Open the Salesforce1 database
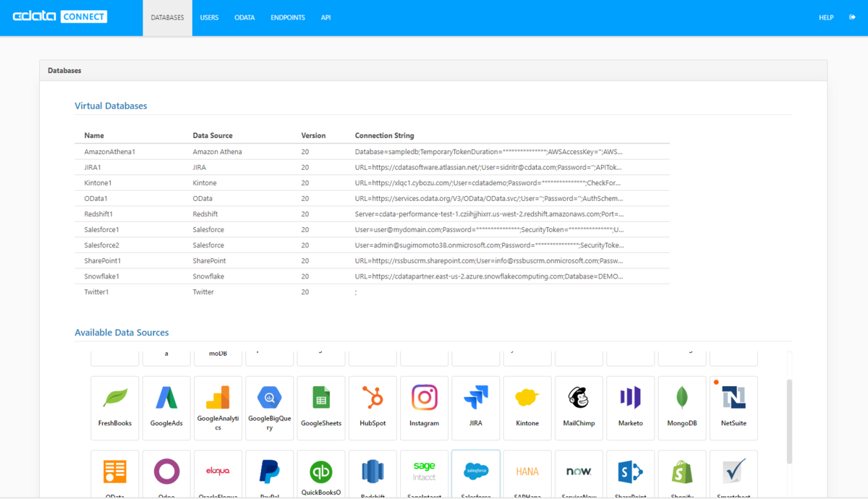 (372, 229)
